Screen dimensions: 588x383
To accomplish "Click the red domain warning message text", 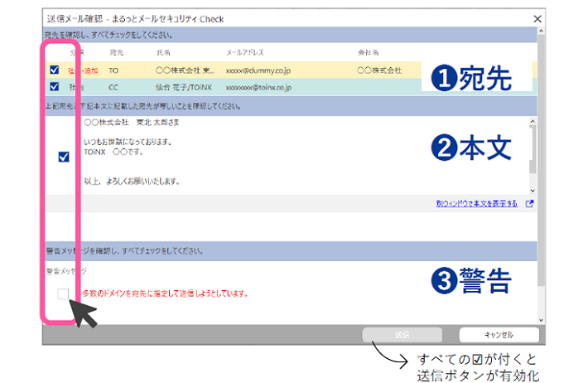I will pyautogui.click(x=166, y=293).
